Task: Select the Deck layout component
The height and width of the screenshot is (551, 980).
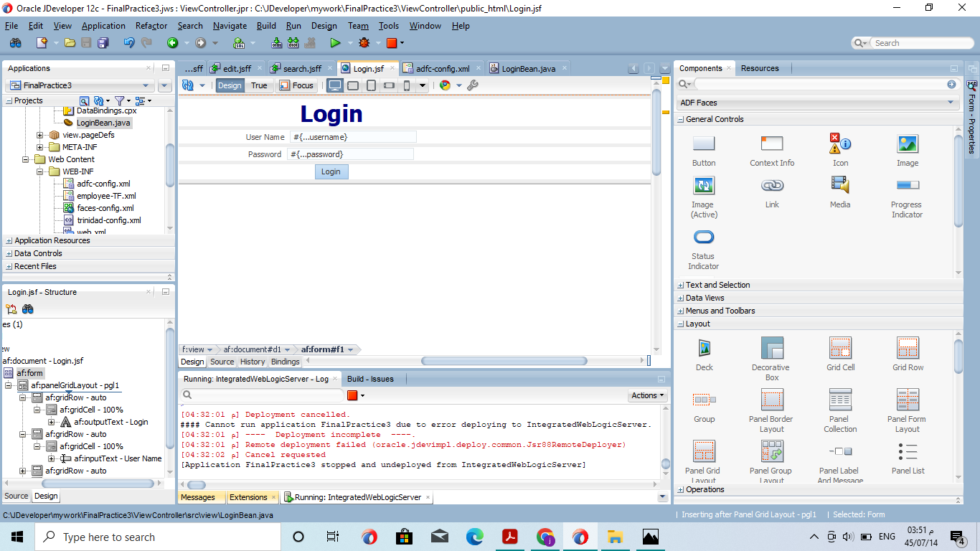Action: [705, 354]
